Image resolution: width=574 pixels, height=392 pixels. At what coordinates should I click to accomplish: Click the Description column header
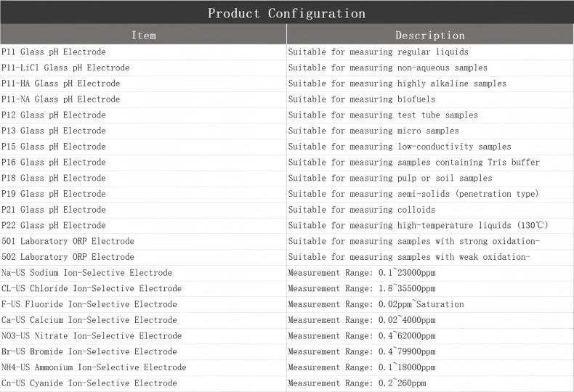429,35
